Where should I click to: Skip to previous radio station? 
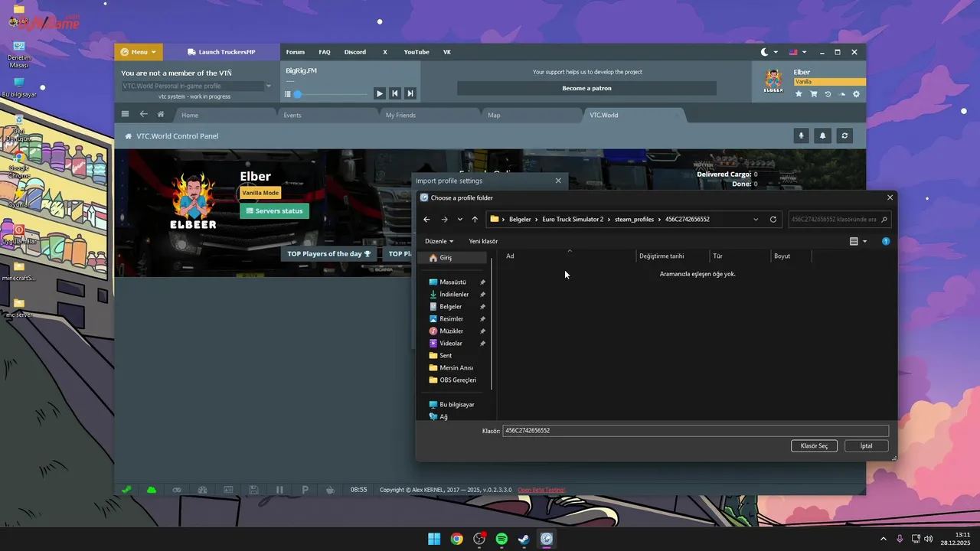395,93
